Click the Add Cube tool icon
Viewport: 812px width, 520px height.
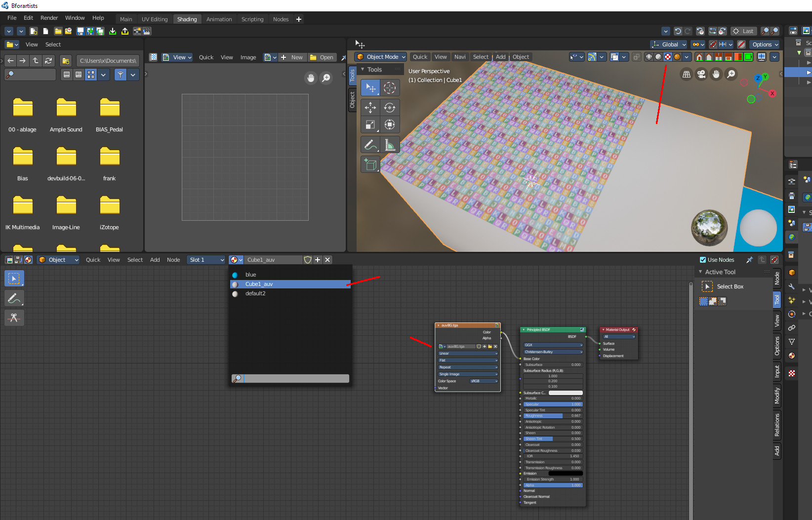[370, 164]
